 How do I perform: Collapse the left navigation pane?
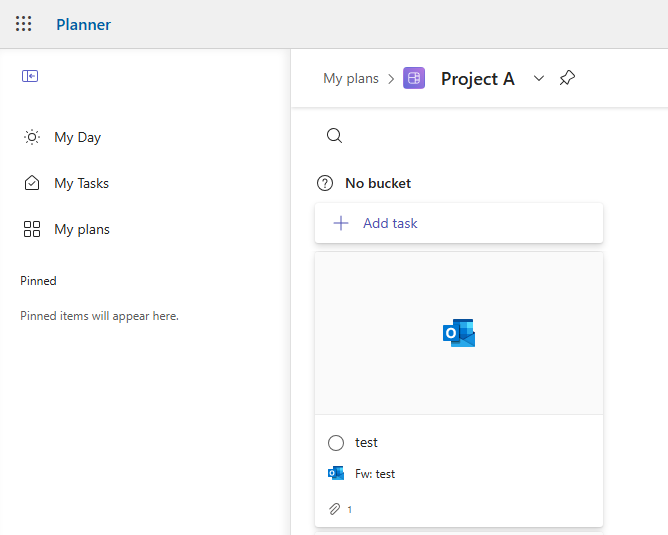(x=30, y=76)
